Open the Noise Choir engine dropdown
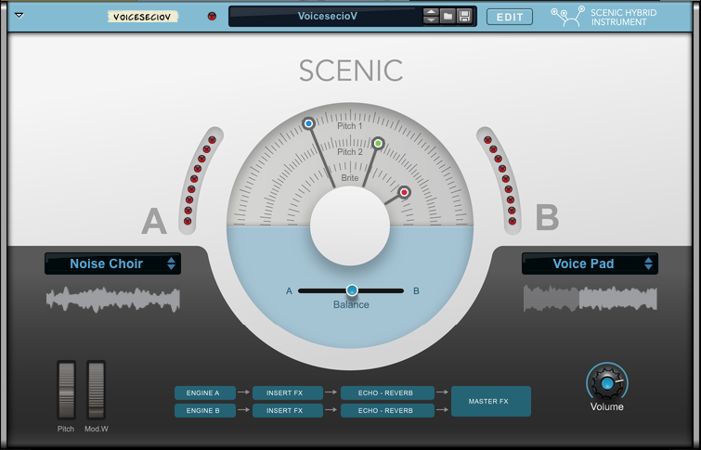Image resolution: width=701 pixels, height=450 pixels. click(112, 264)
